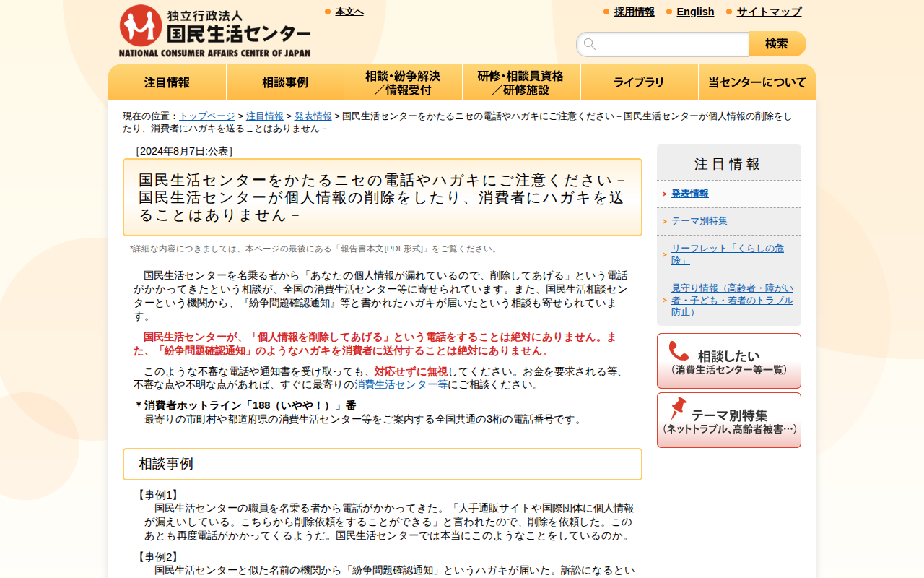Focus the site search text field
Image resolution: width=924 pixels, height=578 pixels.
[663, 44]
